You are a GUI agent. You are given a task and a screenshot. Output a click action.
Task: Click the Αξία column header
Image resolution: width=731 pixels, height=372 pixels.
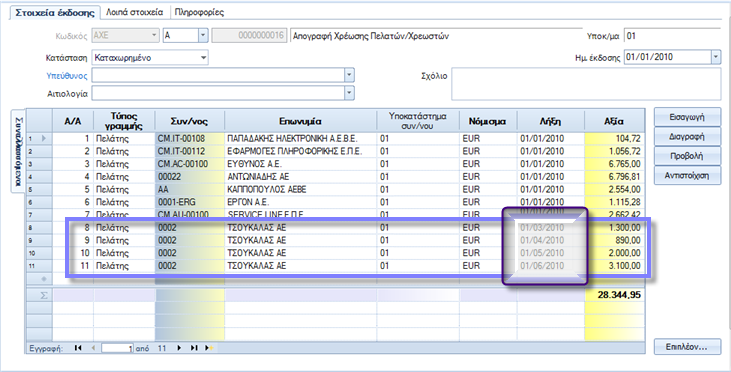click(614, 121)
